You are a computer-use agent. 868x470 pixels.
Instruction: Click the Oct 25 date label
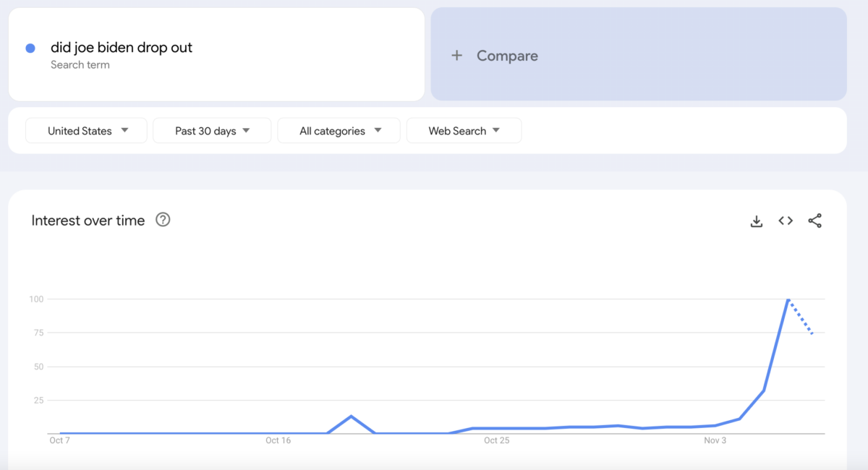496,440
